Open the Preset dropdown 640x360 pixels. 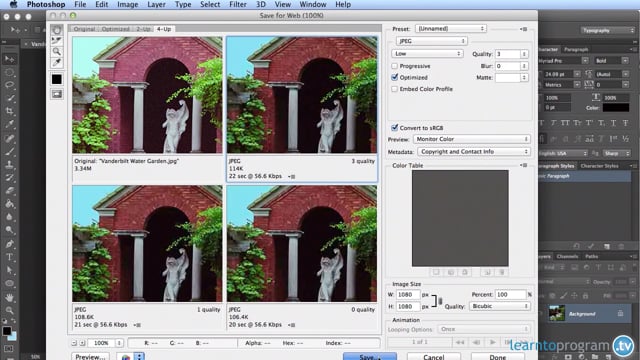click(450, 29)
